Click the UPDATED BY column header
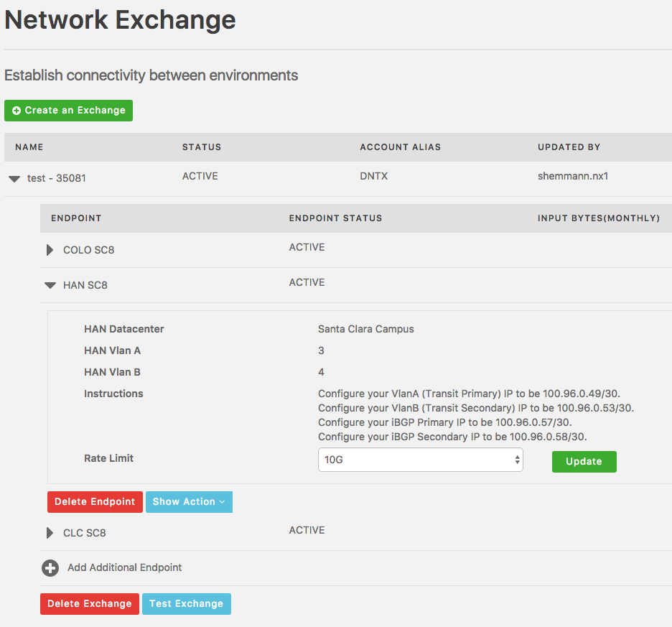The image size is (672, 627). pos(569,147)
